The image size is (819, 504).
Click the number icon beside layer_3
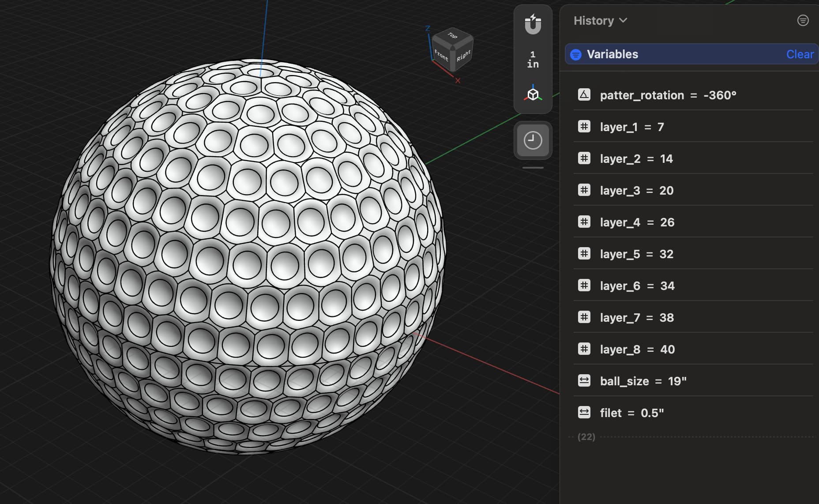tap(584, 190)
